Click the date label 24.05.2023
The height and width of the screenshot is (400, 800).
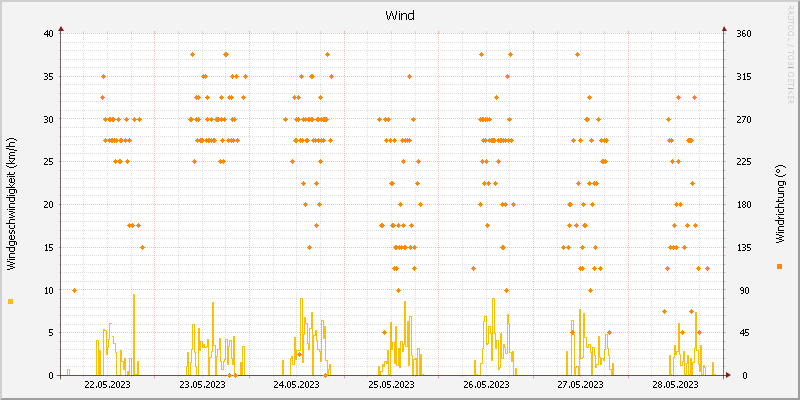[297, 384]
